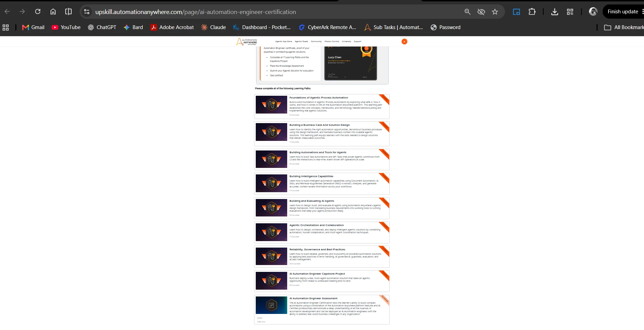Viewport: 644px width, 330px height.
Task: Open AI Automation Engineer Assessment title
Action: pyautogui.click(x=313, y=299)
